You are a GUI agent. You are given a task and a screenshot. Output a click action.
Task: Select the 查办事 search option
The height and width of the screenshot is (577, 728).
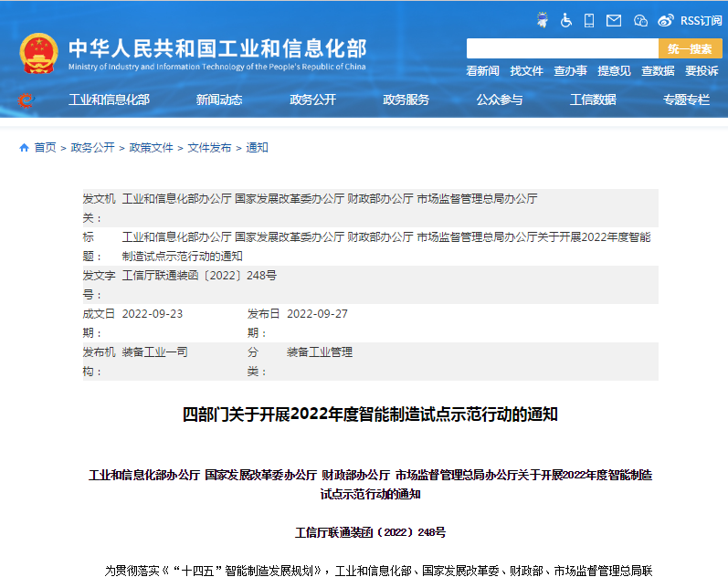(x=570, y=71)
